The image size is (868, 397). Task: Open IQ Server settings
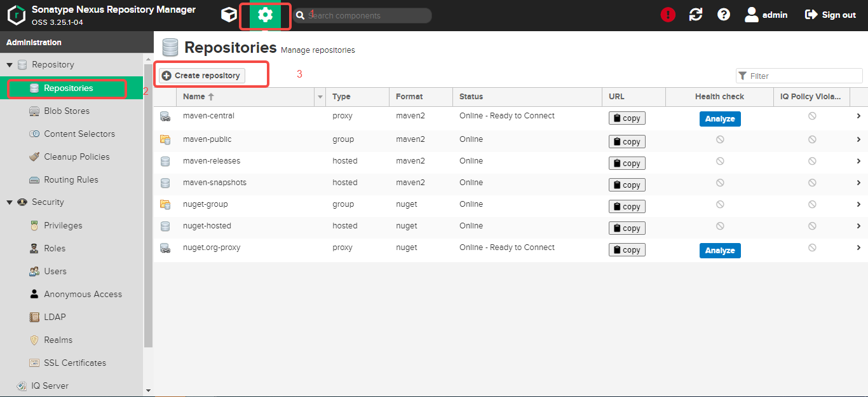50,386
